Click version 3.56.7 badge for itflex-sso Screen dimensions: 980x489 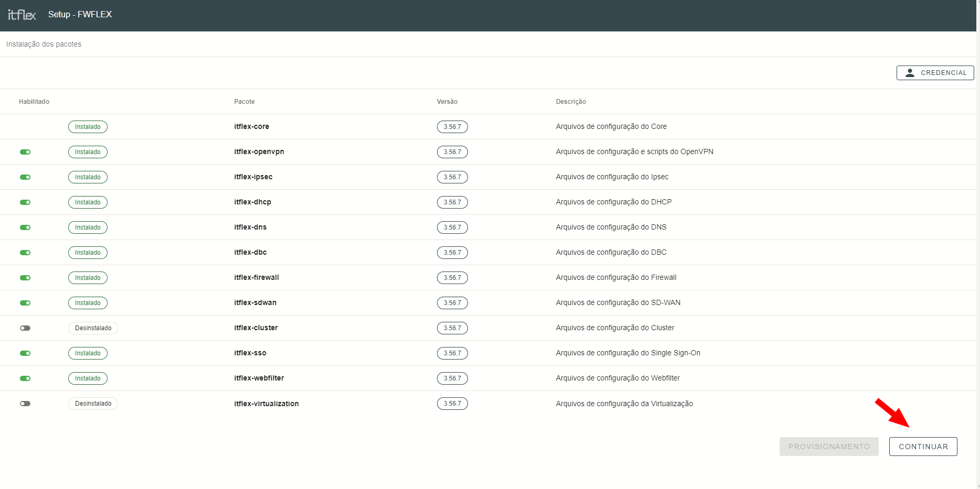(x=452, y=353)
